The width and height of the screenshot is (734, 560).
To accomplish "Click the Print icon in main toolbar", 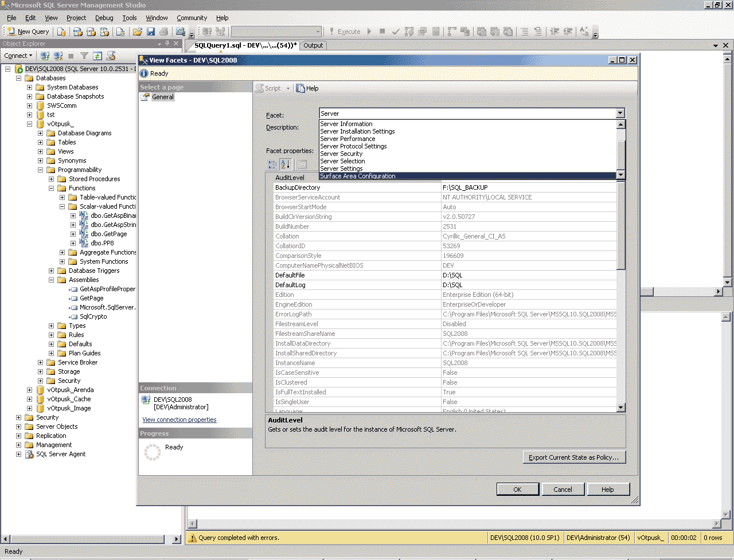I will click(164, 32).
